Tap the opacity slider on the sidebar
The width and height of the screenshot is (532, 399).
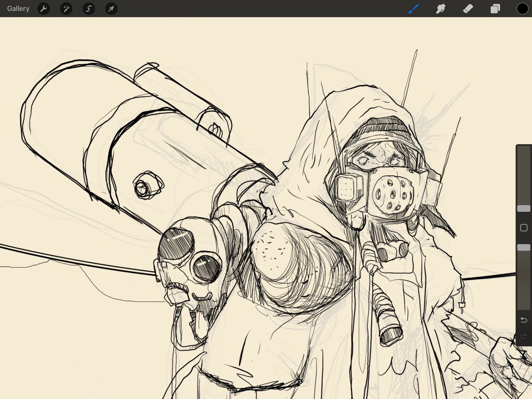click(x=523, y=247)
